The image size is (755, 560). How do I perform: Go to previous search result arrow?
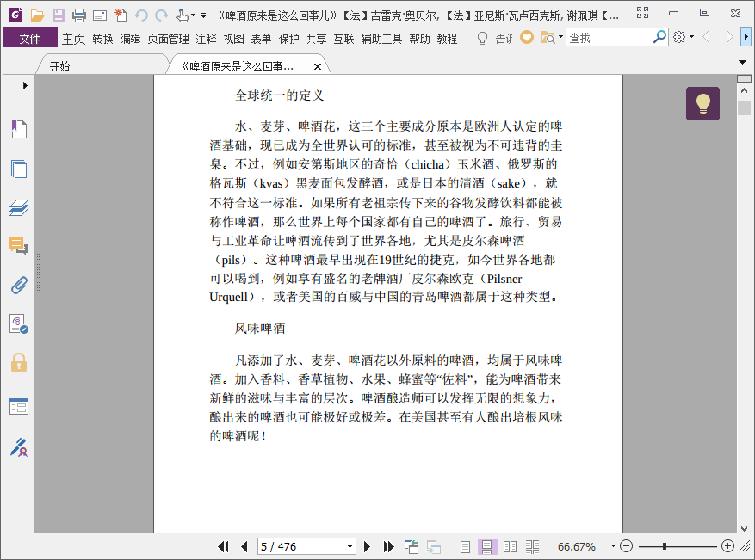point(707,37)
